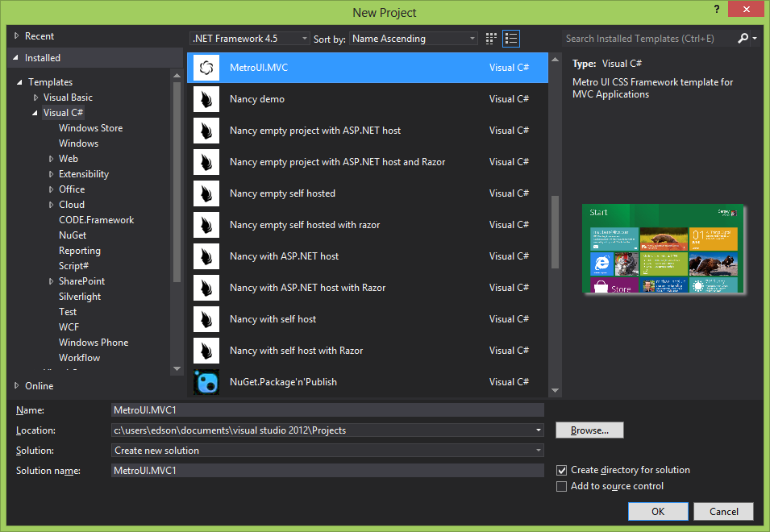
Task: Click the template list scroll down arrow
Action: pos(556,391)
